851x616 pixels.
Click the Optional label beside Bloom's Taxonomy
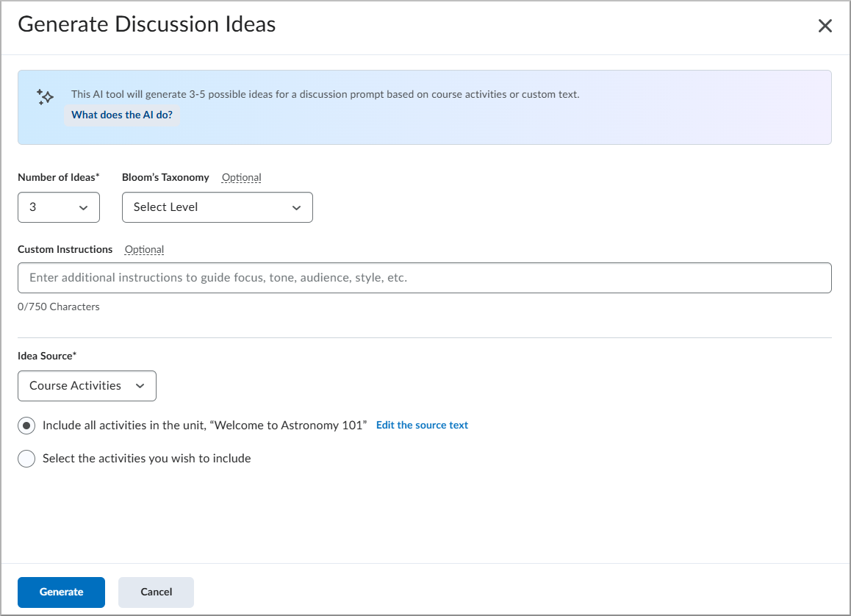tap(241, 177)
